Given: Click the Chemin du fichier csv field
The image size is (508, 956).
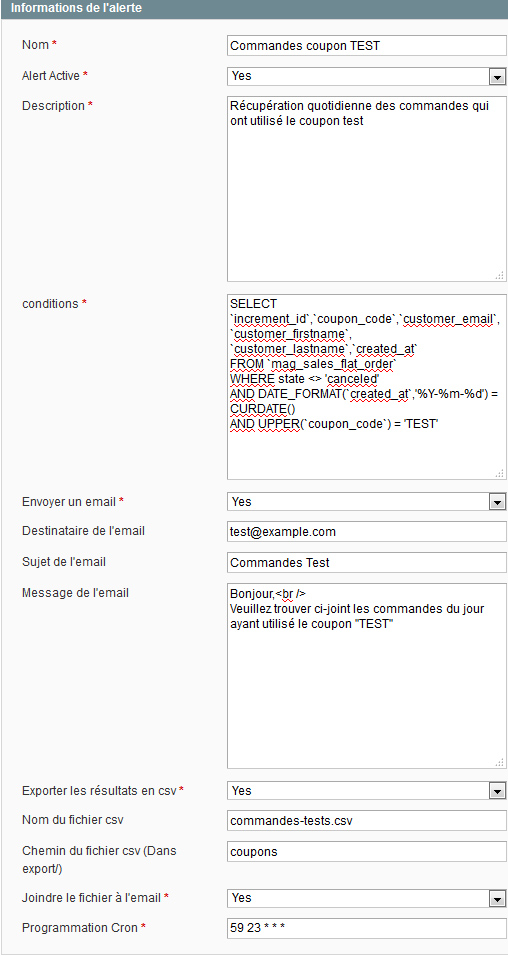Looking at the screenshot, I should coord(367,852).
